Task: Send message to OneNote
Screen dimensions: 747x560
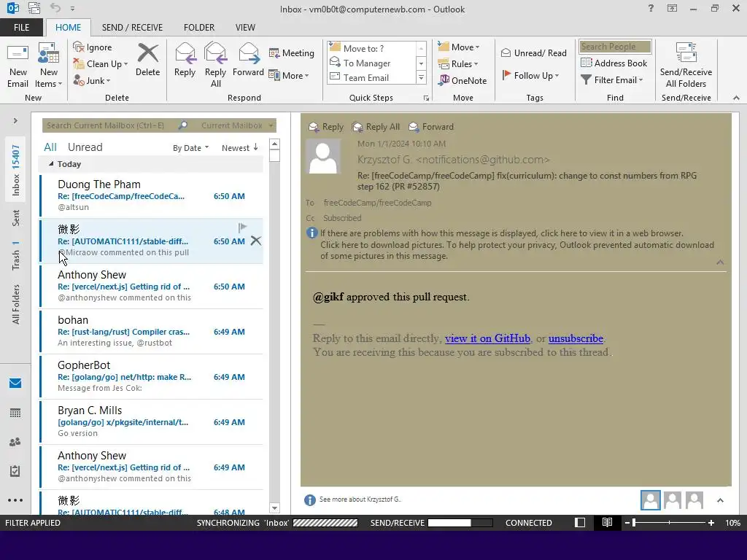Action: (x=462, y=80)
